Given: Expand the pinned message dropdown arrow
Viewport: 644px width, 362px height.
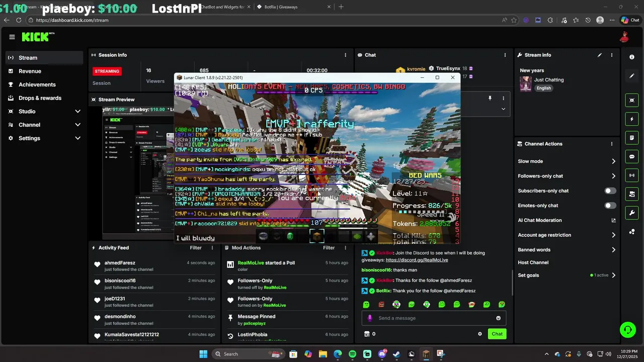Looking at the screenshot, I should 503,109.
